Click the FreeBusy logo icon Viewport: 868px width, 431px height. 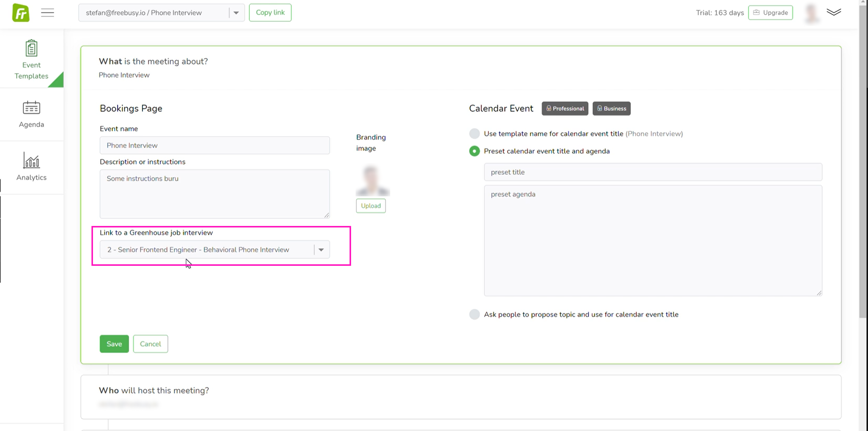[20, 13]
